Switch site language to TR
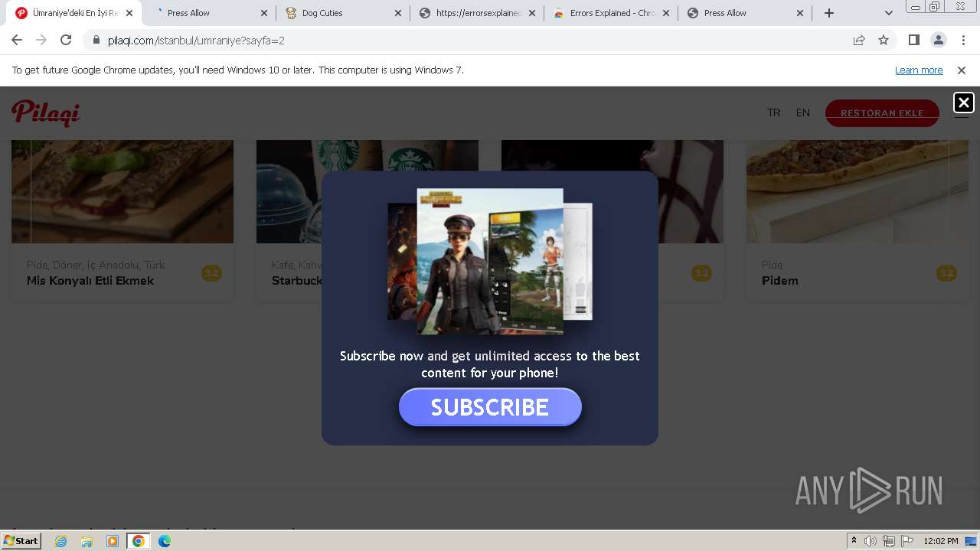Viewport: 980px width, 551px height. coord(774,112)
